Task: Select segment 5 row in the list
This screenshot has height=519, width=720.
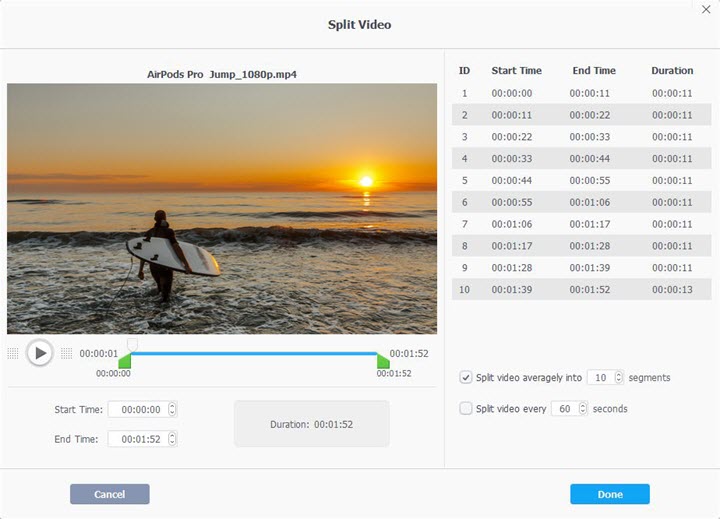Action: (578, 181)
